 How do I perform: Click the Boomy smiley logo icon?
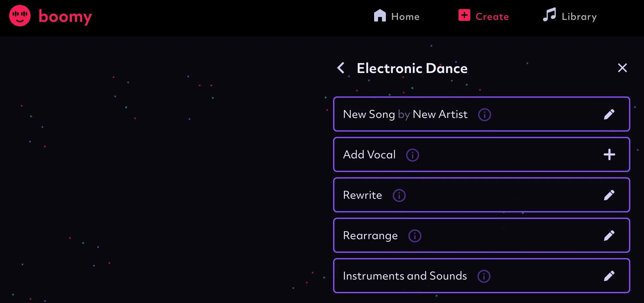(x=20, y=15)
